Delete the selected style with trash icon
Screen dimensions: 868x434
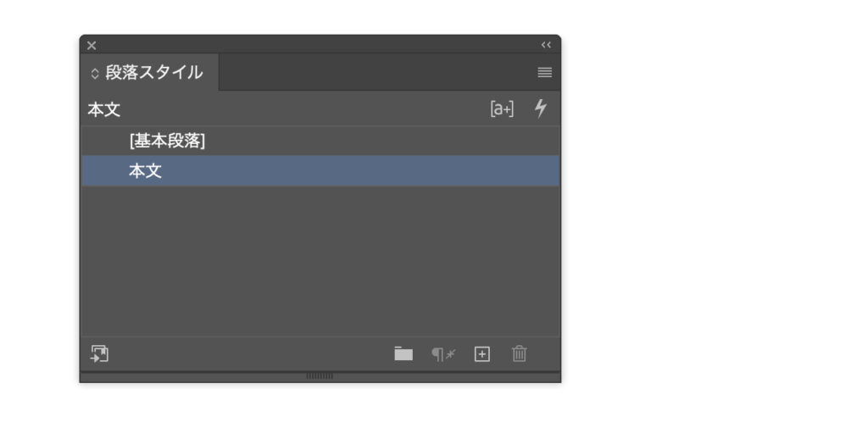pyautogui.click(x=520, y=353)
